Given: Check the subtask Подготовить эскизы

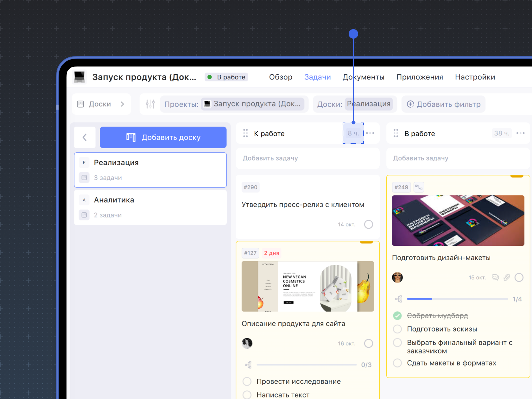Looking at the screenshot, I should click(x=397, y=329).
